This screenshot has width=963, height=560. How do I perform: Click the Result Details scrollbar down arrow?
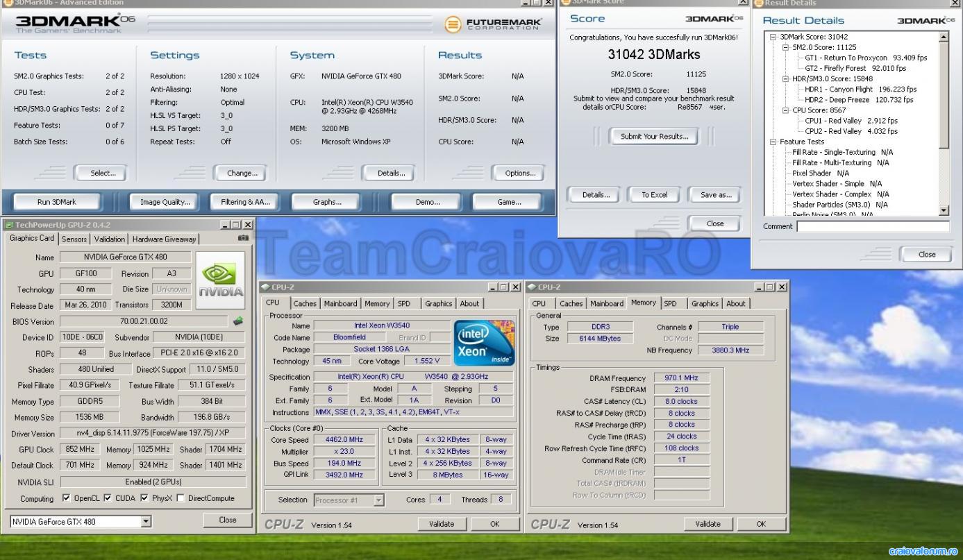click(x=944, y=210)
